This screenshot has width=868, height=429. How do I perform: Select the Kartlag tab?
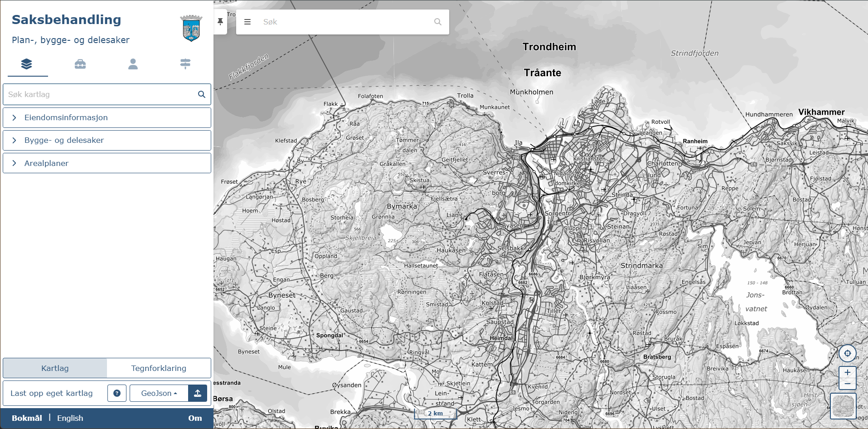click(55, 368)
